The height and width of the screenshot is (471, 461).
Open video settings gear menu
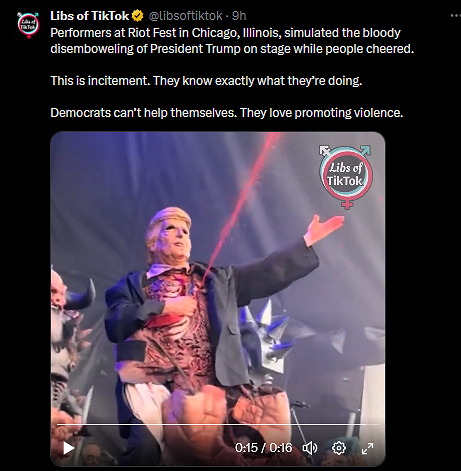coord(339,448)
